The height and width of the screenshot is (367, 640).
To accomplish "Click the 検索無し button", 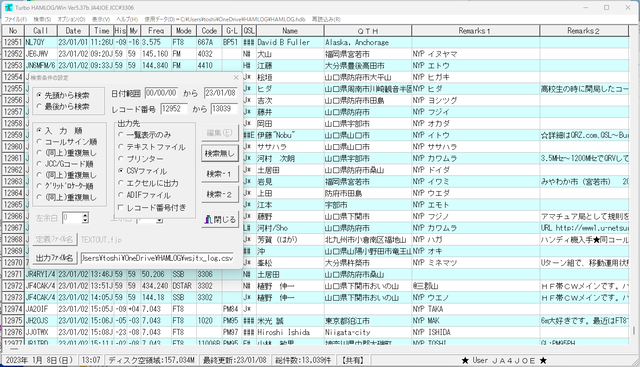I will click(220, 153).
